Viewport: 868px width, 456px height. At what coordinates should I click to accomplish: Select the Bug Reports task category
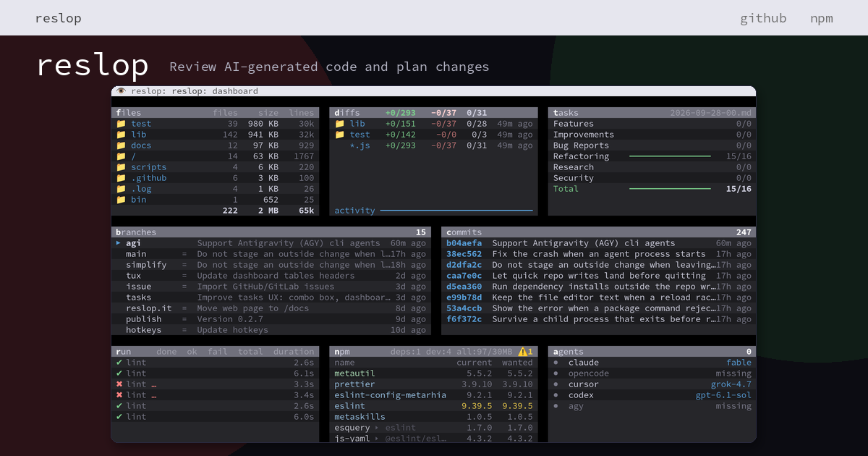tap(652, 145)
